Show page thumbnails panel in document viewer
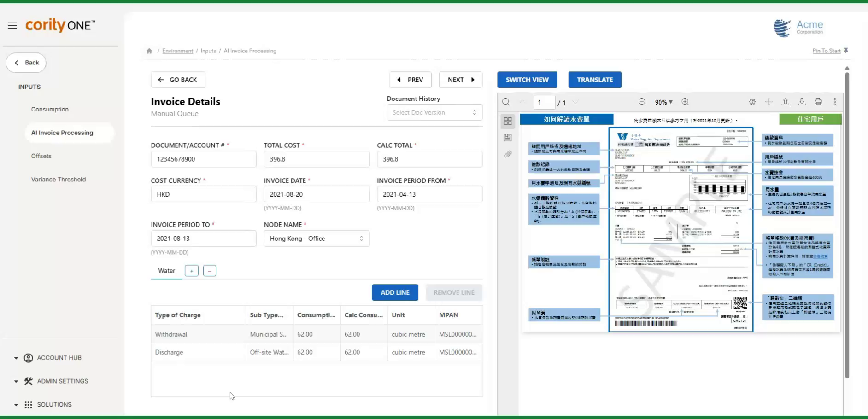The image size is (868, 419). click(x=508, y=121)
